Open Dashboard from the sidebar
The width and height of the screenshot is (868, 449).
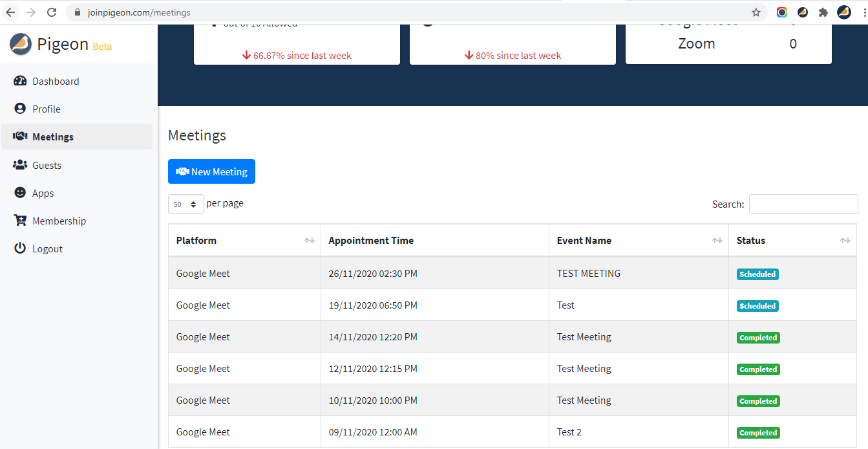point(56,82)
